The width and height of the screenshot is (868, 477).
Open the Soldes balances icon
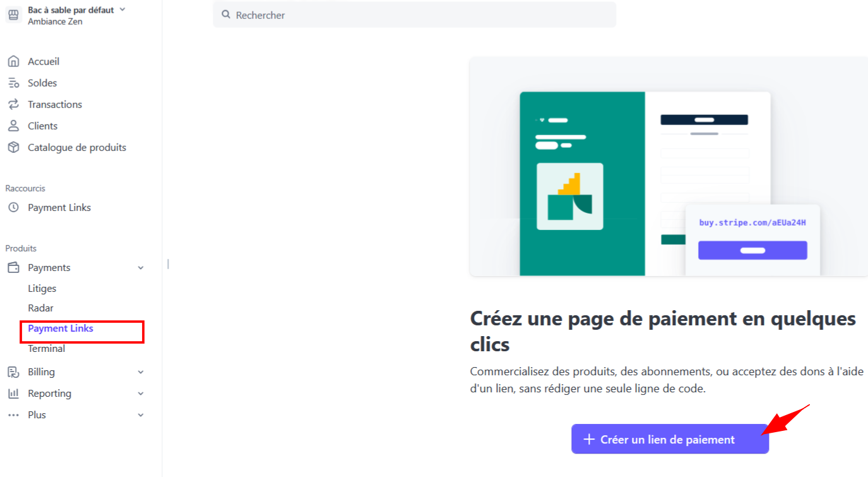pos(13,83)
